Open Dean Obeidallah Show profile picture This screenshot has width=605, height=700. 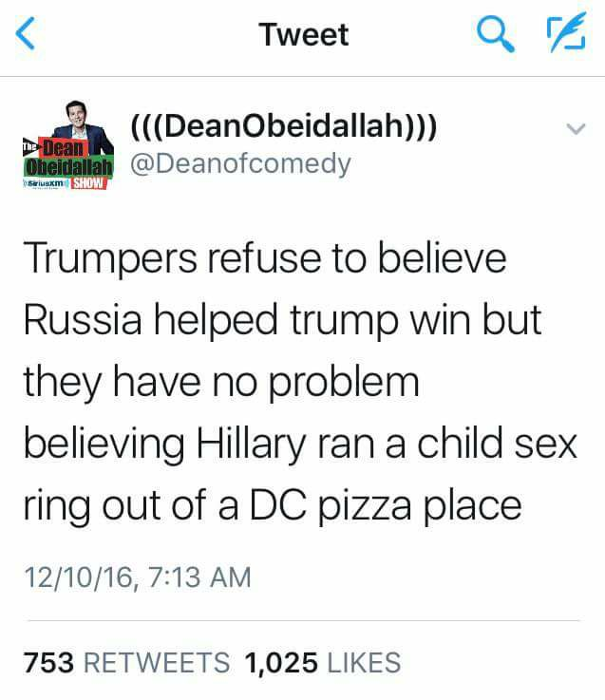68,145
